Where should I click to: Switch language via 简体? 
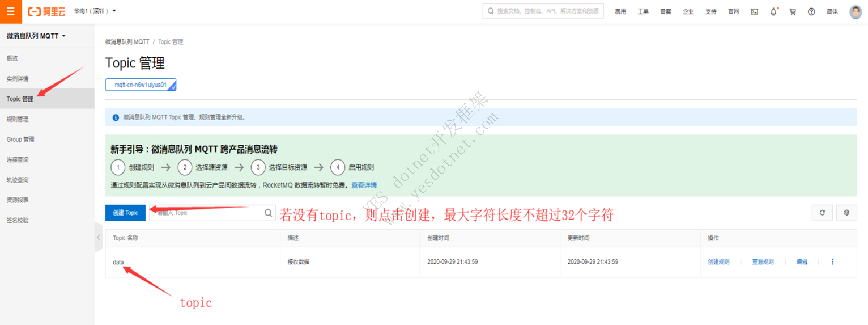click(x=832, y=11)
